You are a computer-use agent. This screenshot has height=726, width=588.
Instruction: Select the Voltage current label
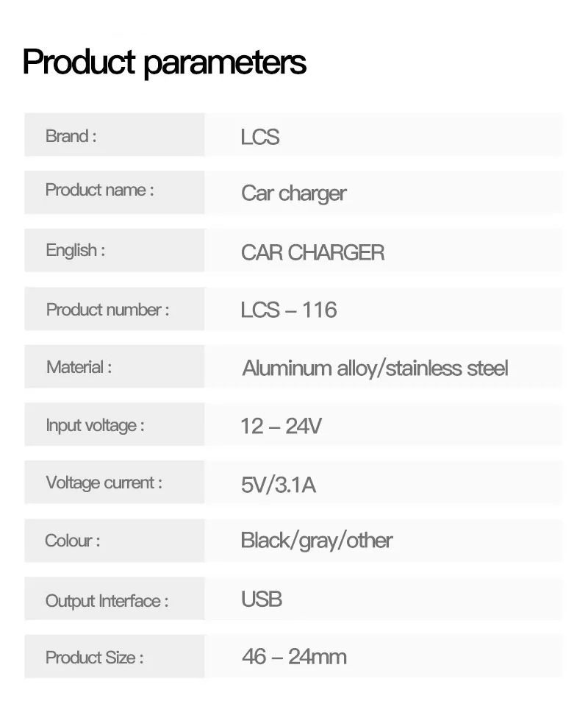(104, 483)
